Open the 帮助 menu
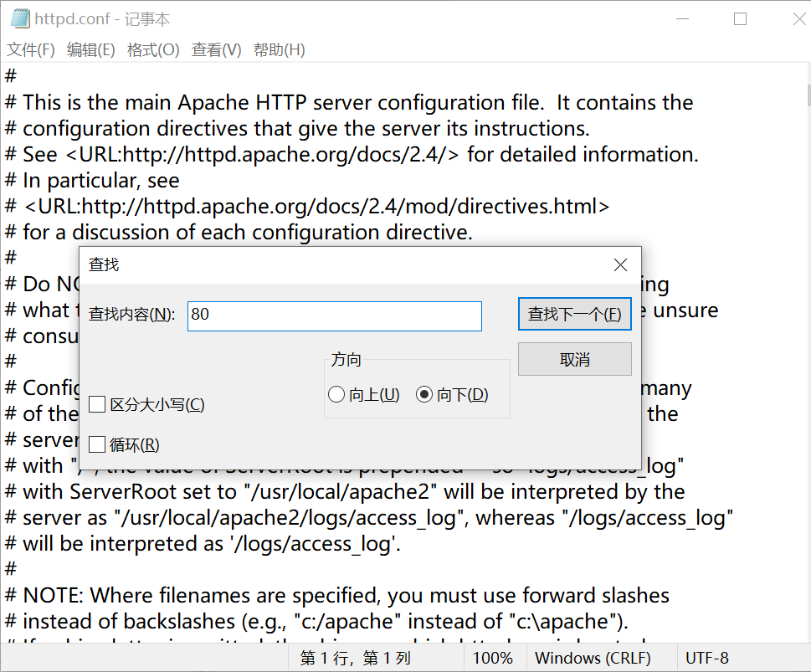The image size is (811, 672). pyautogui.click(x=279, y=49)
